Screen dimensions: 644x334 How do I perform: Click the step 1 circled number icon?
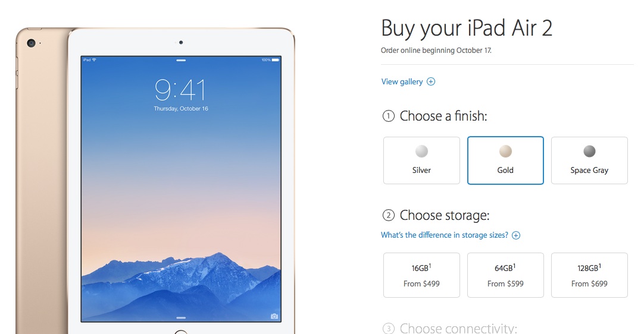(389, 116)
